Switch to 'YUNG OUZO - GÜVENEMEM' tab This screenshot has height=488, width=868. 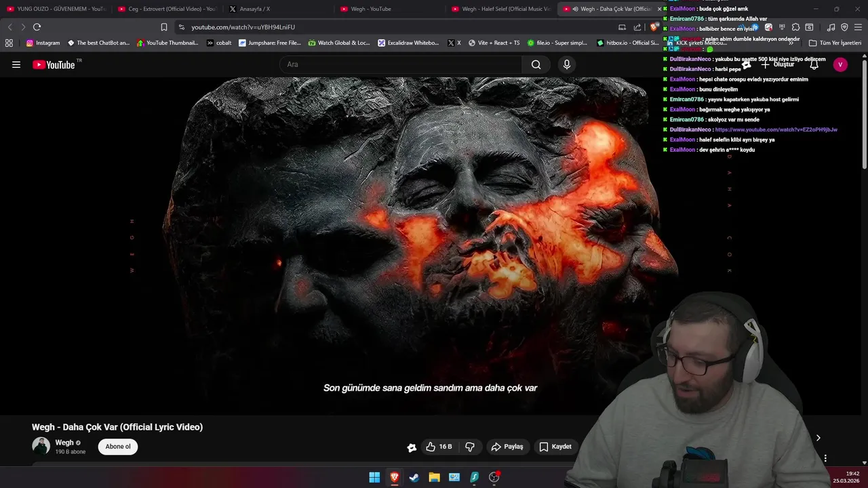coord(57,9)
